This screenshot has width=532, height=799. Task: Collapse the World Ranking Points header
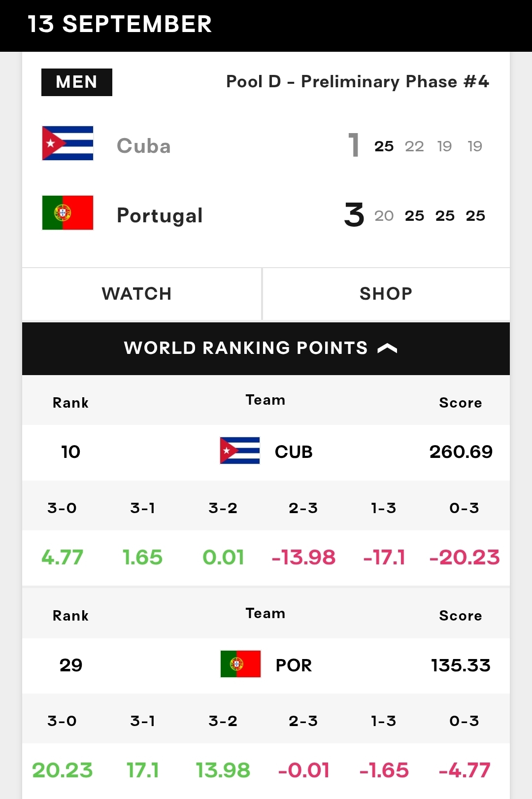point(266,348)
